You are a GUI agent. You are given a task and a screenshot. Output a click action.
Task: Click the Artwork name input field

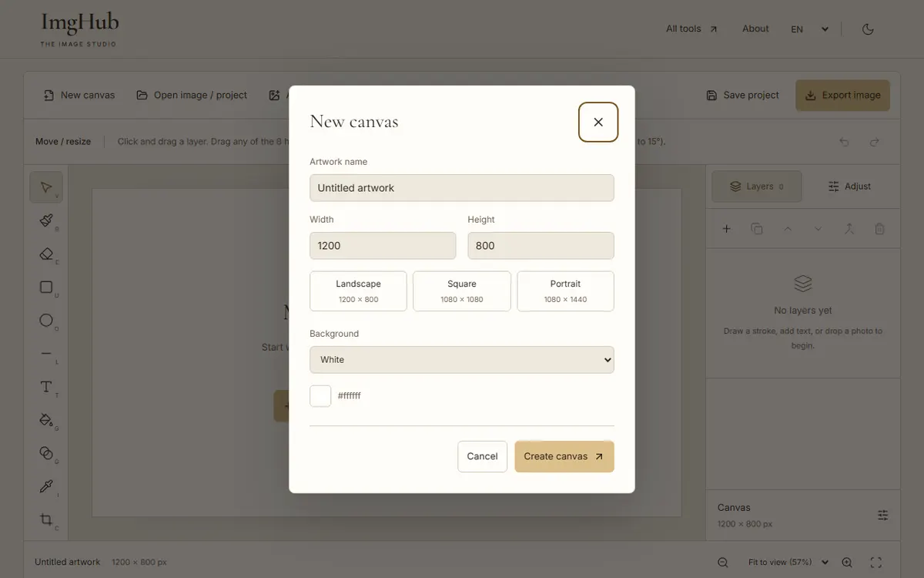(x=462, y=188)
